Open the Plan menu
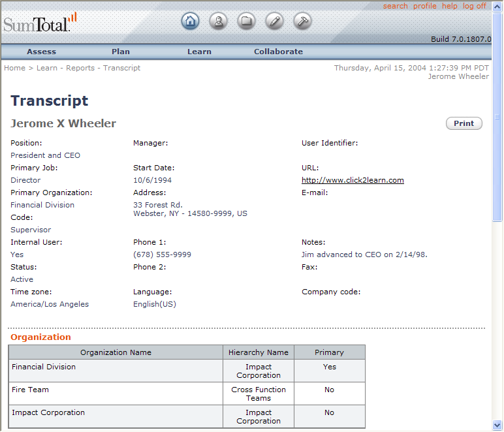The image size is (504, 432). [121, 52]
